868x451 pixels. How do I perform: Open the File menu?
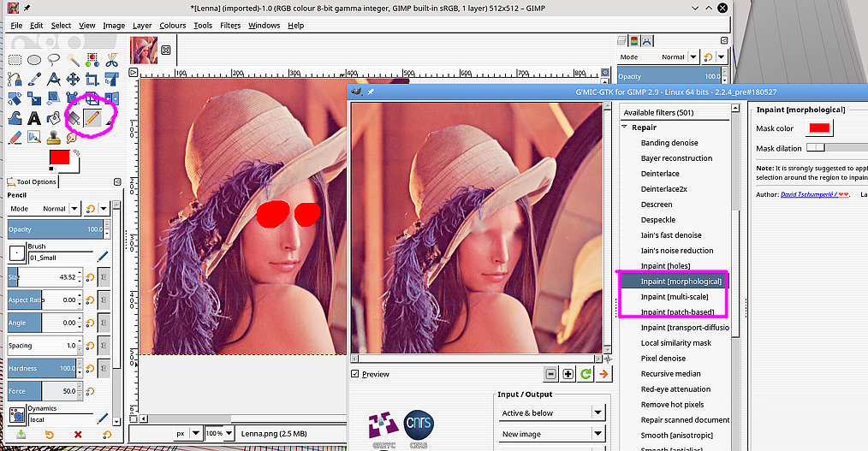(x=16, y=26)
